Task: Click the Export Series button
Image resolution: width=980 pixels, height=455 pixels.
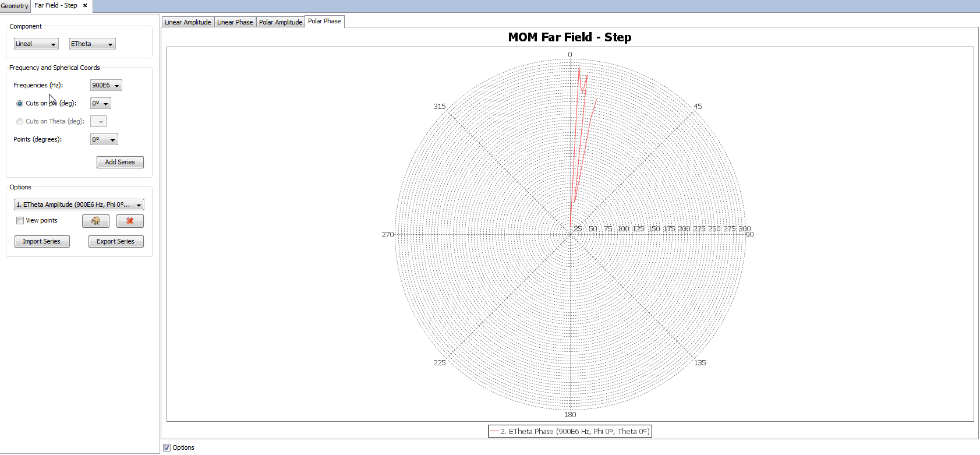Action: 115,242
